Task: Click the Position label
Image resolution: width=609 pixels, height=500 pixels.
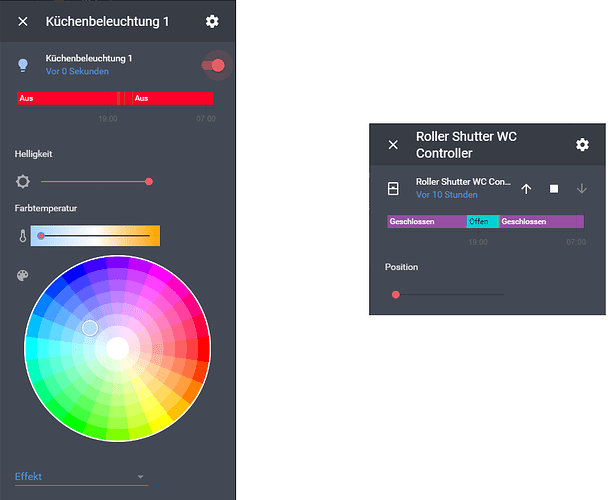Action: pyautogui.click(x=402, y=267)
